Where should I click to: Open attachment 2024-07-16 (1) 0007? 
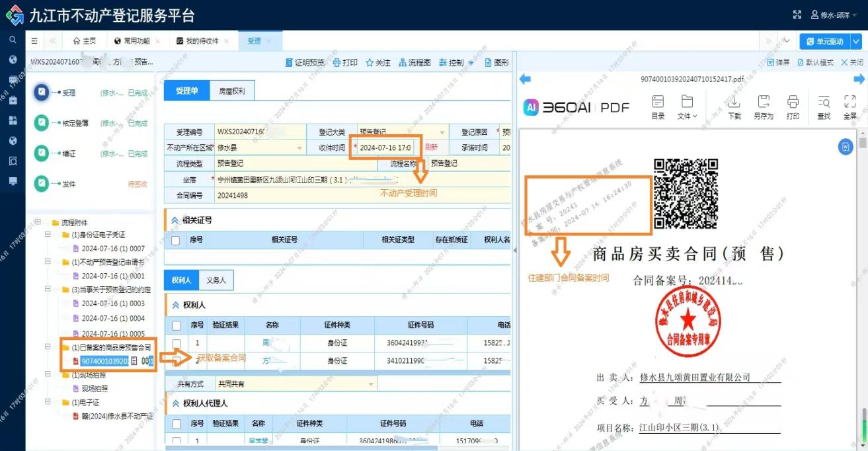112,249
